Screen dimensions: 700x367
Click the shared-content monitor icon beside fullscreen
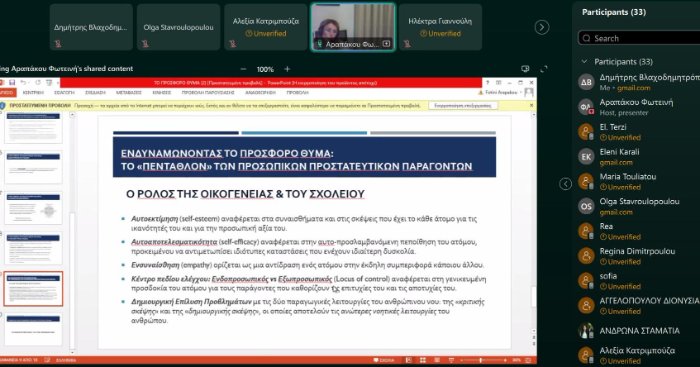pyautogui.click(x=525, y=69)
